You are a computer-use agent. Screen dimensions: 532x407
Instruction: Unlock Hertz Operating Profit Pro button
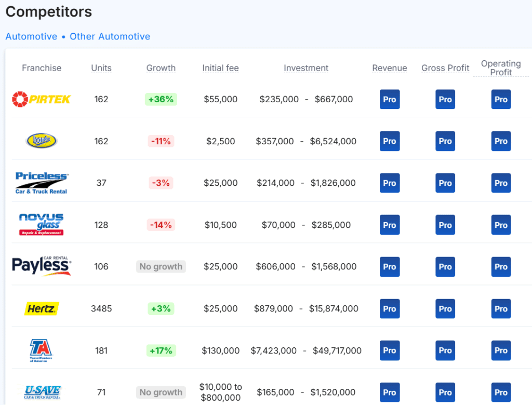click(x=501, y=309)
